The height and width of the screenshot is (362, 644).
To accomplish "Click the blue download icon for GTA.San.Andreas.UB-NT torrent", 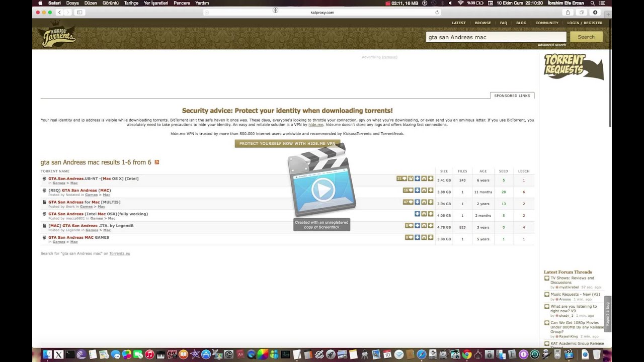I will pyautogui.click(x=418, y=178).
